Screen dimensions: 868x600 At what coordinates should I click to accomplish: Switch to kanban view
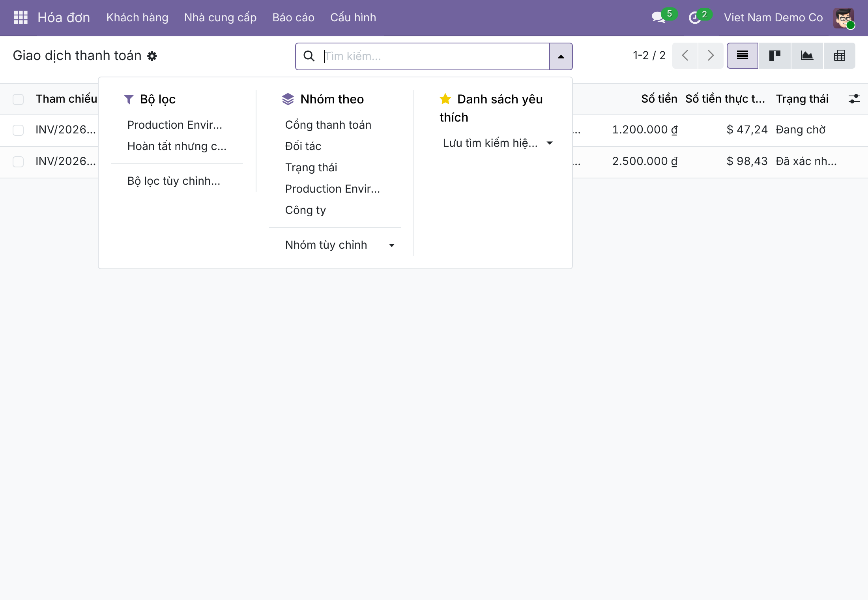(775, 56)
